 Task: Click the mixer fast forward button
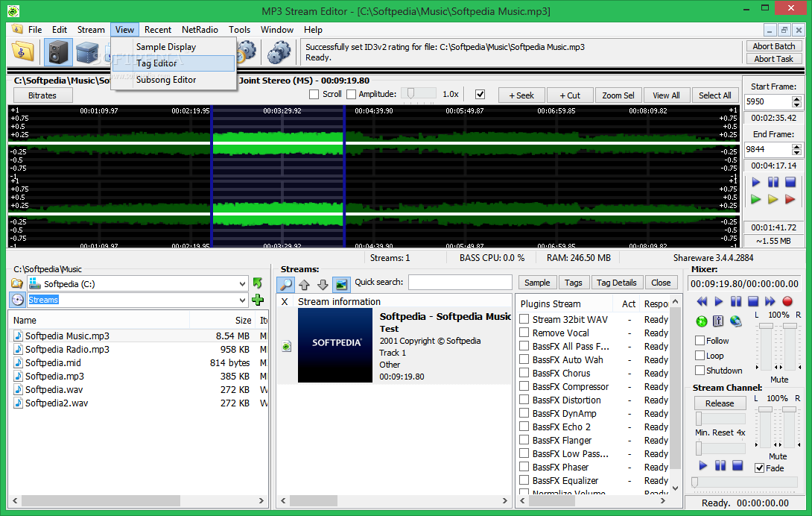click(x=770, y=301)
